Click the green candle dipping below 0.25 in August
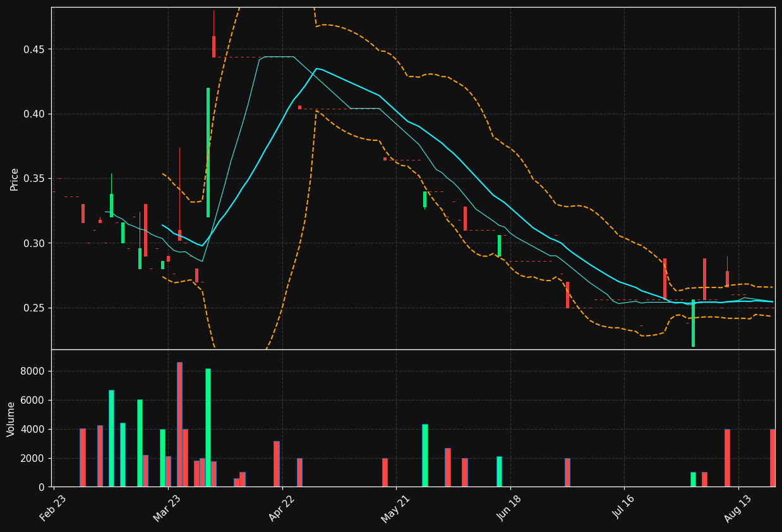Viewport: 782px width, 532px height. (x=693, y=323)
